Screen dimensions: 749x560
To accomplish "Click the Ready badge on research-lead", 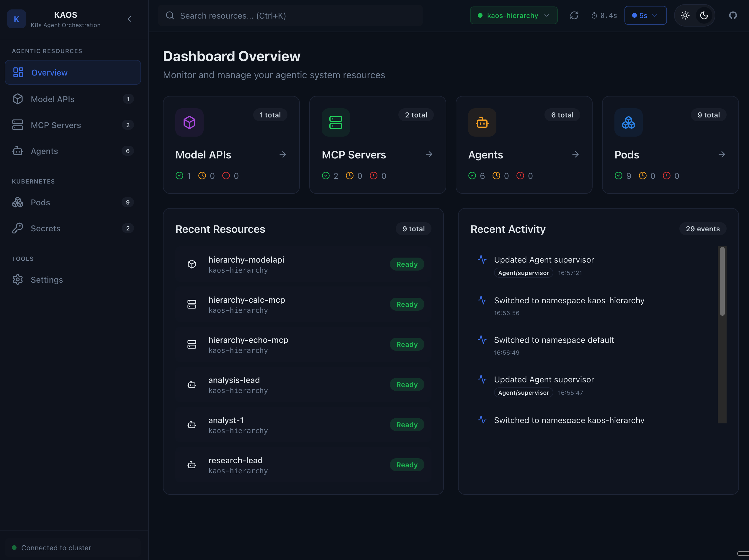I will [407, 464].
